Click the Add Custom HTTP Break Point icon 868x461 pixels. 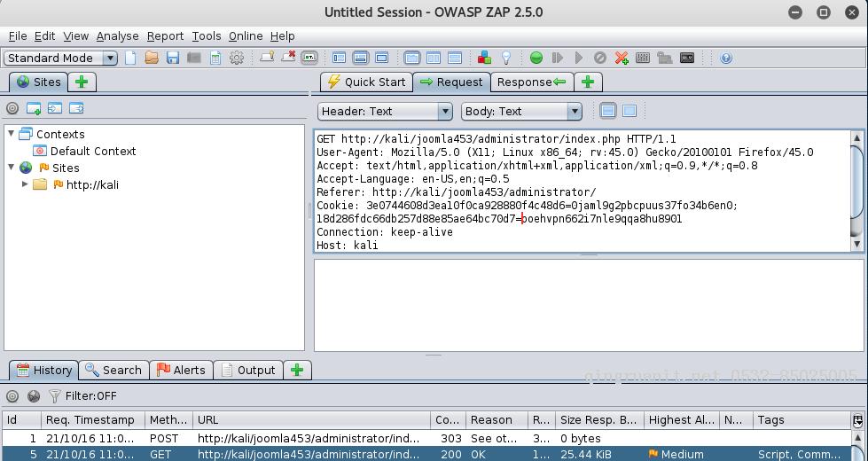click(622, 58)
